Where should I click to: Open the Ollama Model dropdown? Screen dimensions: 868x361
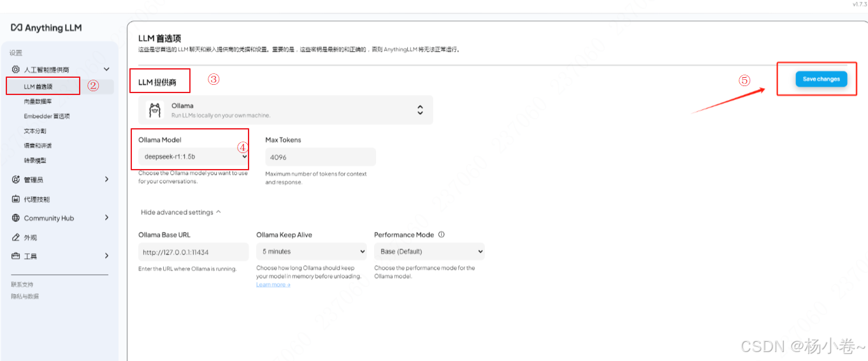click(193, 156)
